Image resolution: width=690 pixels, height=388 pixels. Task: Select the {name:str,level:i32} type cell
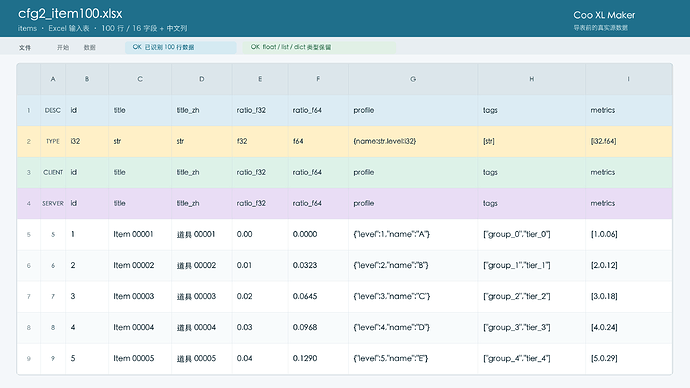pos(413,142)
